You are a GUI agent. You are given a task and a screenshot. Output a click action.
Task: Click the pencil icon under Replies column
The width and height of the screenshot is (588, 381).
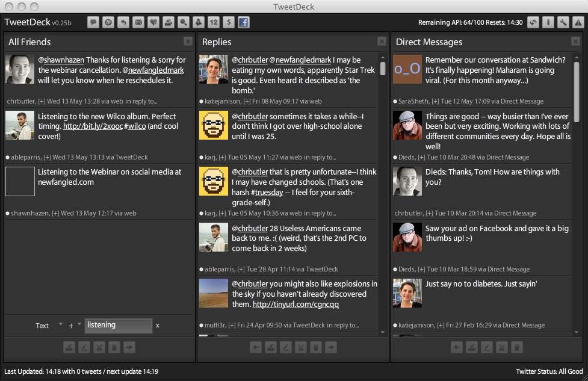pyautogui.click(x=286, y=348)
